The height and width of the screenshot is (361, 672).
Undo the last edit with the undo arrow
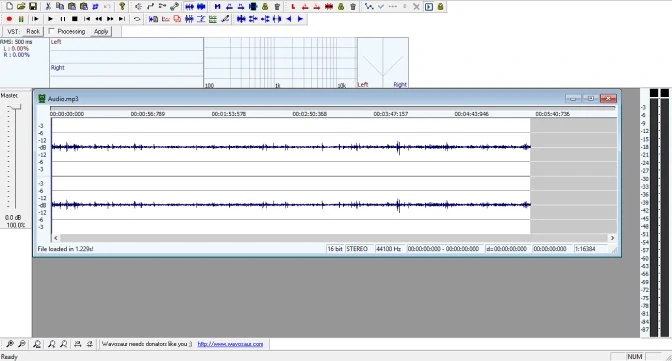(107, 6)
